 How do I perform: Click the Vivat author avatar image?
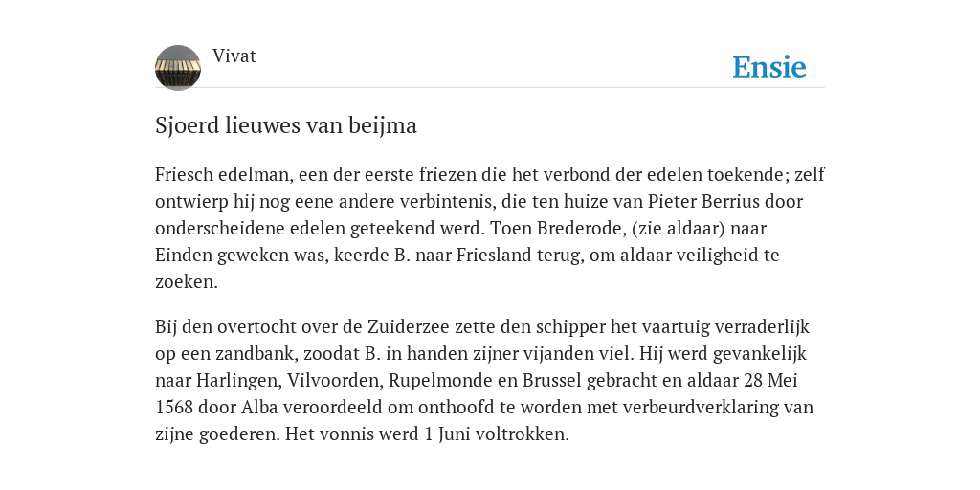(178, 68)
